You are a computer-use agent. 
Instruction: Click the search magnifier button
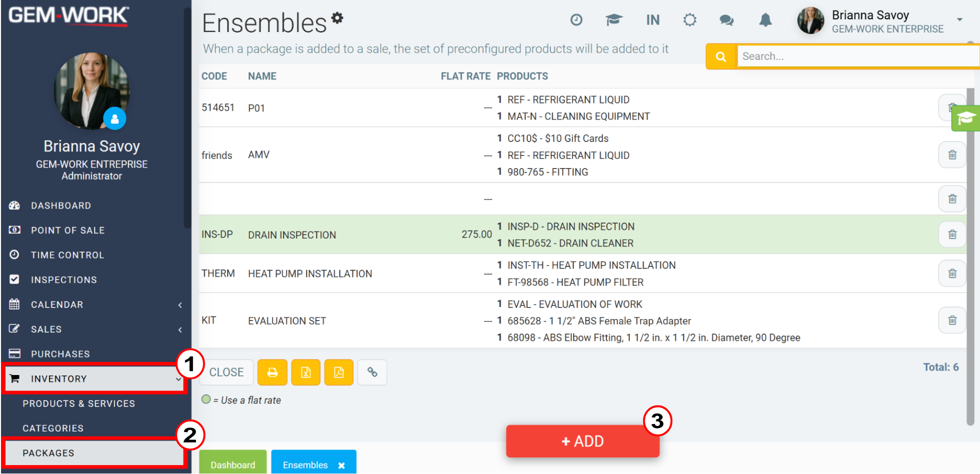pos(721,56)
